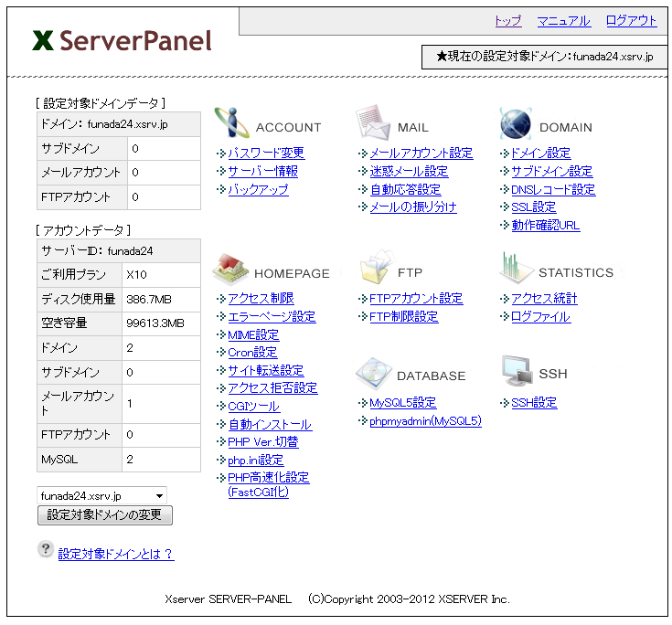Click the HOMEPAGE house icon
Viewport: 672px width, 625px height.
pyautogui.click(x=230, y=270)
